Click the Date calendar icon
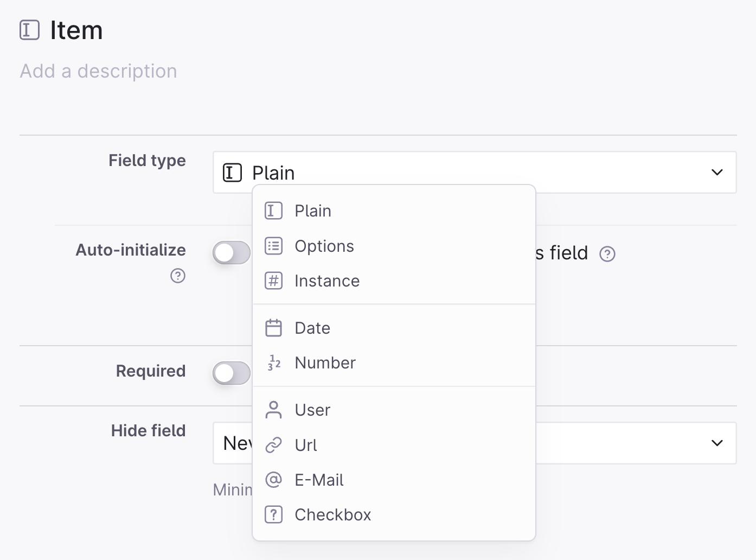This screenshot has width=756, height=560. coord(273,328)
